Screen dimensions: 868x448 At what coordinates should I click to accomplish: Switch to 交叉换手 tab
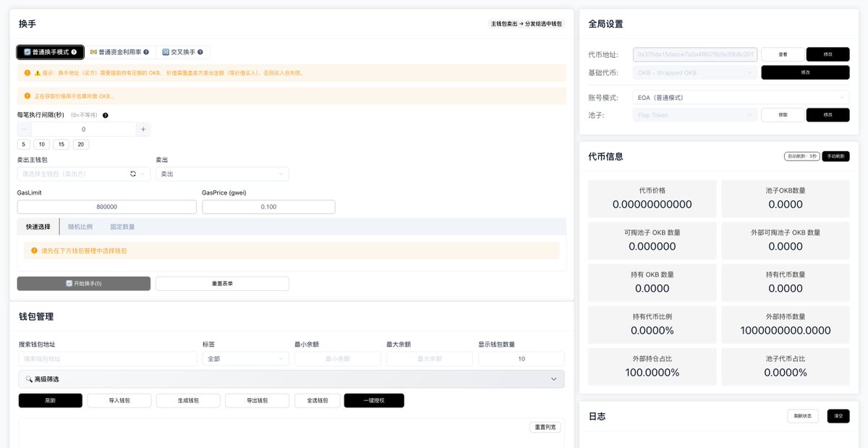coord(183,52)
